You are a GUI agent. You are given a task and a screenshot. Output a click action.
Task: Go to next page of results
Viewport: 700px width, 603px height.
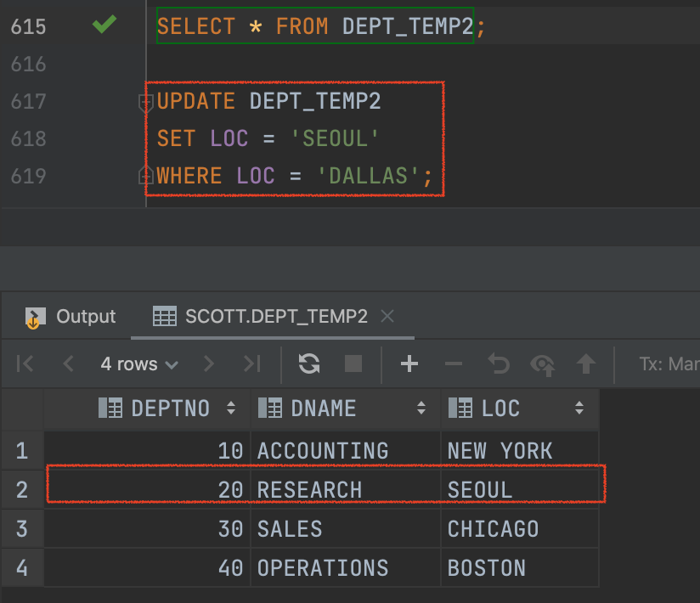pos(208,363)
